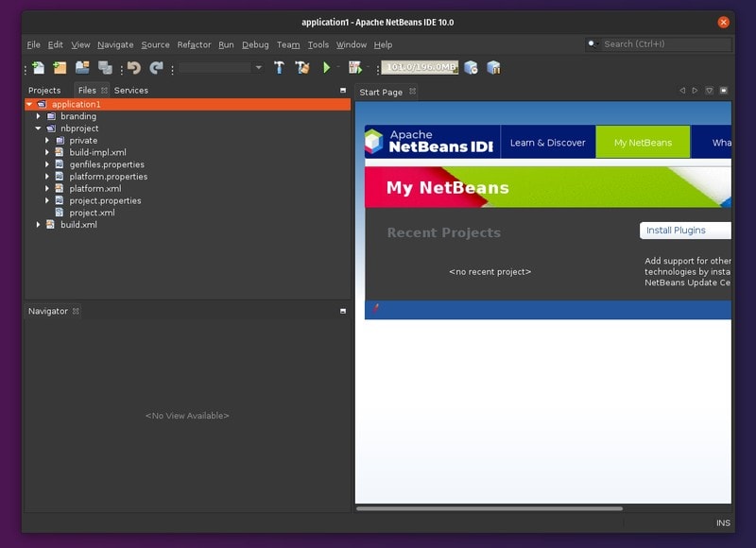756x548 pixels.
Task: Click the Clean and Build icon
Action: (302, 67)
